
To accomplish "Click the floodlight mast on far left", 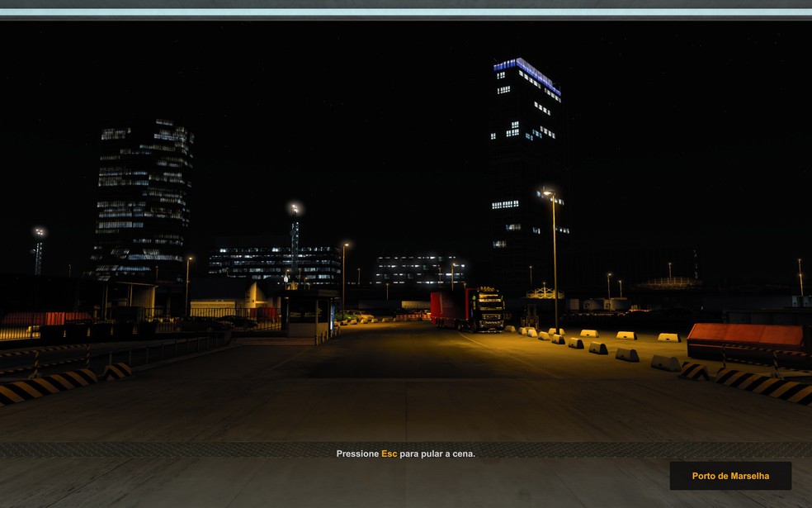I will [39, 252].
